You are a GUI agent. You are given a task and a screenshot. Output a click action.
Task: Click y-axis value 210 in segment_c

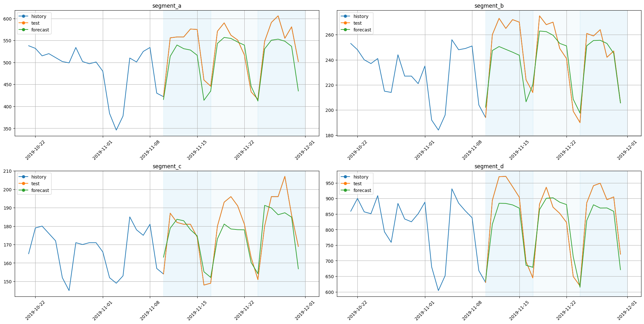[8, 171]
